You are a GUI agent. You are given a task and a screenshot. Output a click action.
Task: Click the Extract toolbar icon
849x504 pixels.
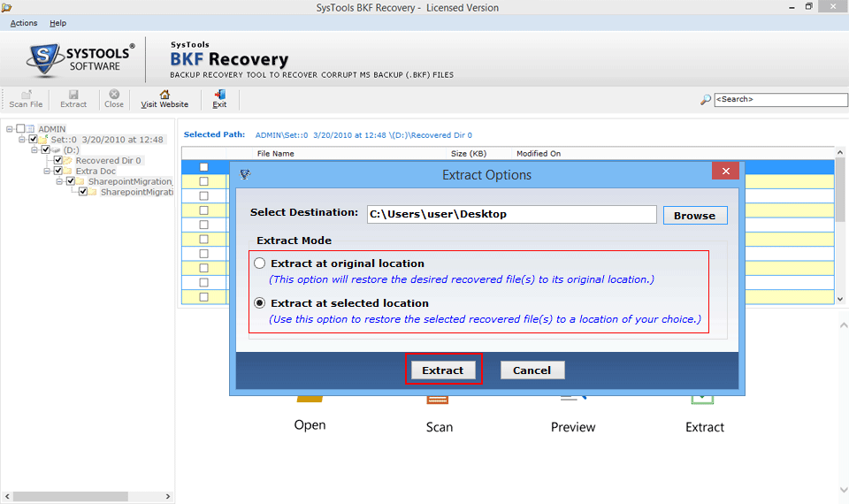[x=73, y=99]
